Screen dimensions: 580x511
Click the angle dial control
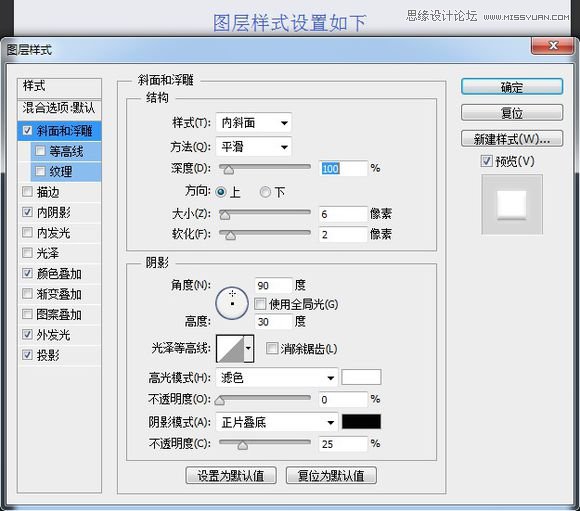pyautogui.click(x=232, y=303)
